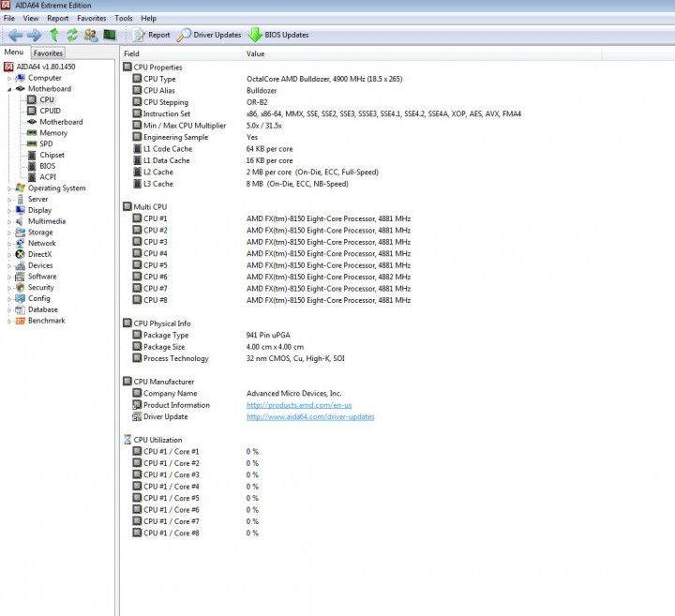Select the Chipset tree item
The height and width of the screenshot is (616, 675).
point(52,155)
